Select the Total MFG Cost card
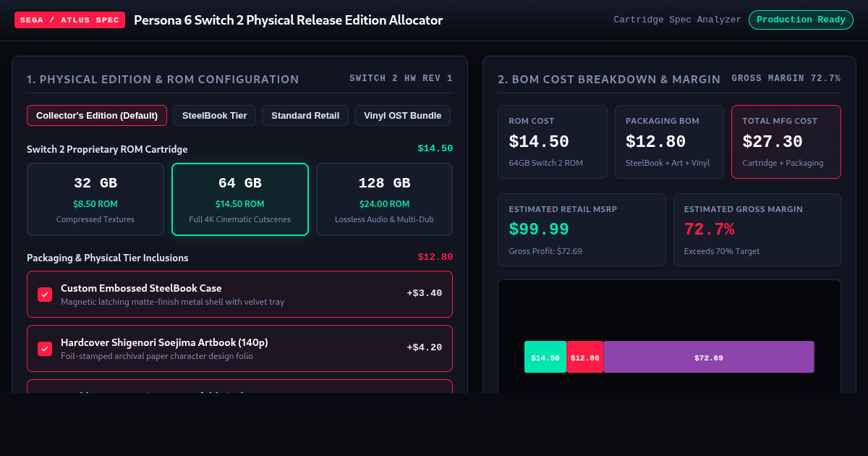This screenshot has width=868, height=456. coord(786,142)
